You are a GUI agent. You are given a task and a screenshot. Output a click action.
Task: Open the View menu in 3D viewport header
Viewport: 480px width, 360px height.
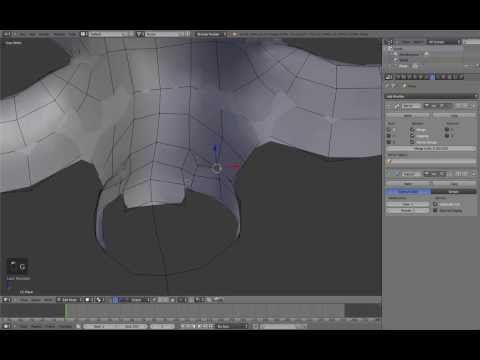[x=24, y=300]
